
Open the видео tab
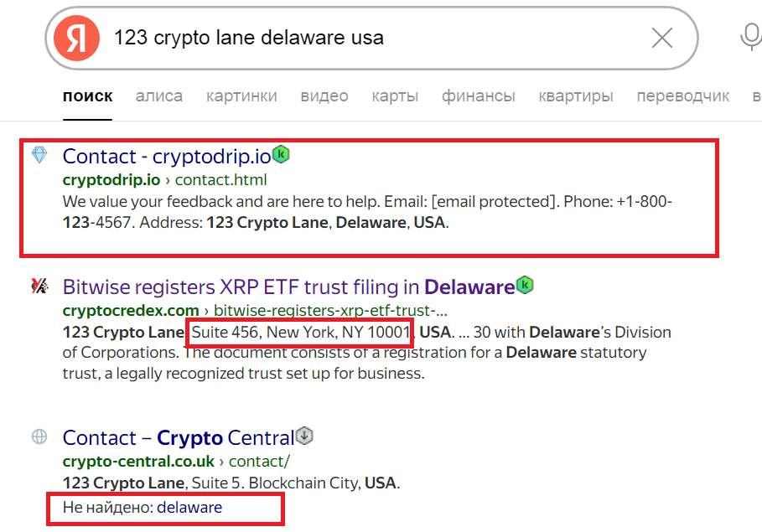324,96
